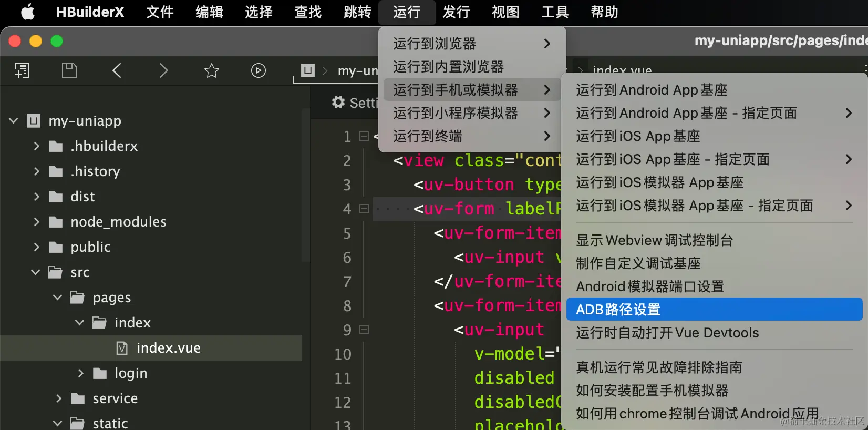
Task: Choose 运行到内置浏览器
Action: (472, 67)
